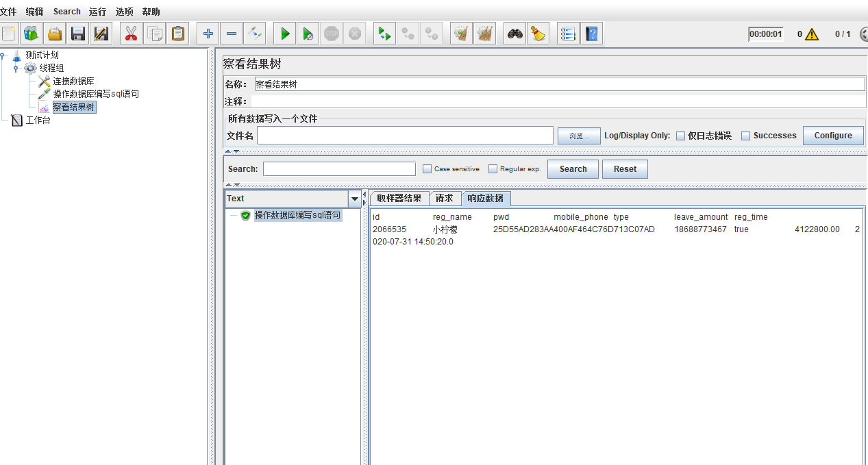Click the Save test plan icon
Image resolution: width=868 pixels, height=465 pixels.
pyautogui.click(x=78, y=33)
